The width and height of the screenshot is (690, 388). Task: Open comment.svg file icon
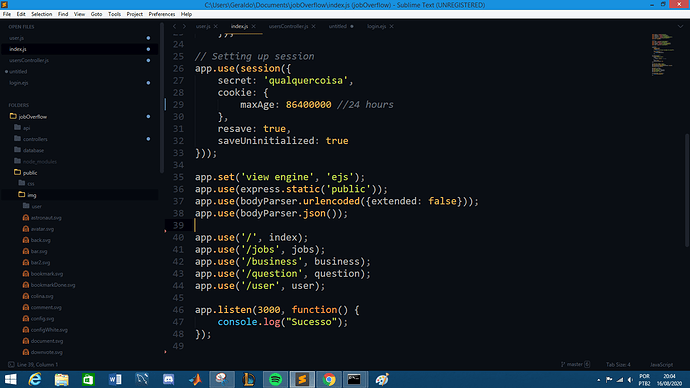26,307
